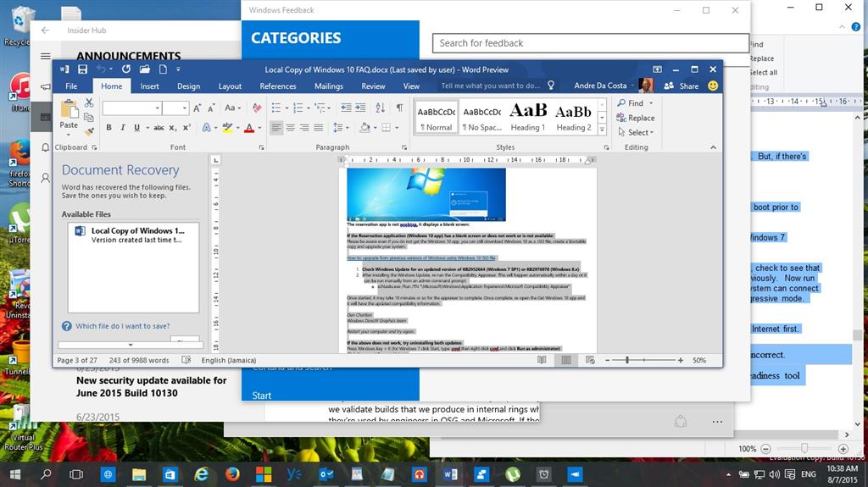This screenshot has height=487, width=868.
Task: Open the Windows Start button on taskbar
Action: click(x=15, y=474)
